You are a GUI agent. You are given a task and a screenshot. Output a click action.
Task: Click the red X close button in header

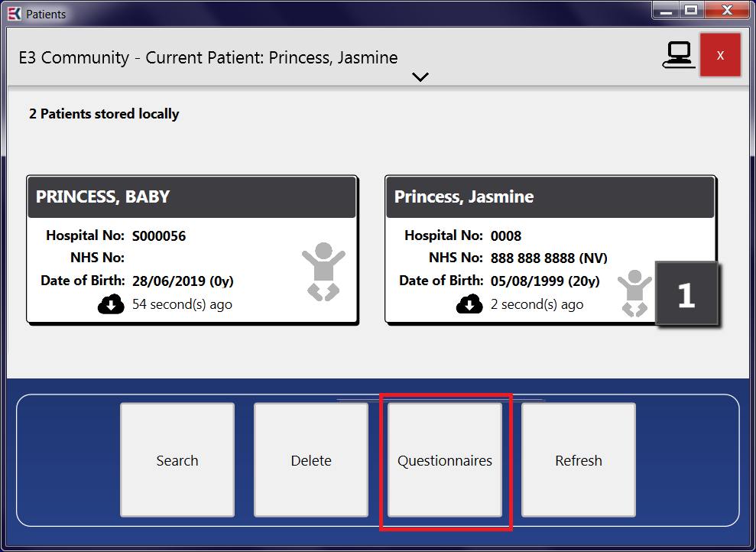[720, 55]
